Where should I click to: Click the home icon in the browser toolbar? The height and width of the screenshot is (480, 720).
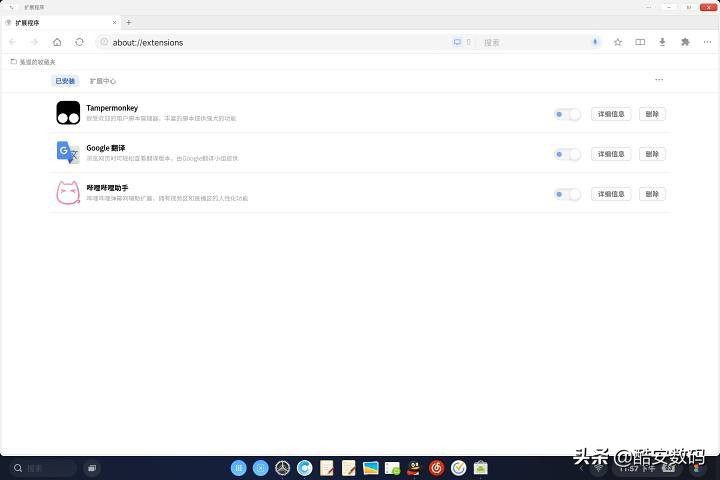coord(57,42)
